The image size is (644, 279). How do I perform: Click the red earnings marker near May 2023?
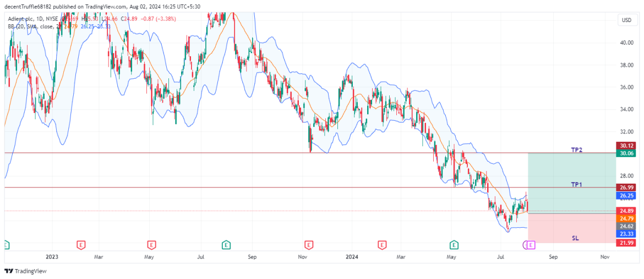pyautogui.click(x=151, y=244)
